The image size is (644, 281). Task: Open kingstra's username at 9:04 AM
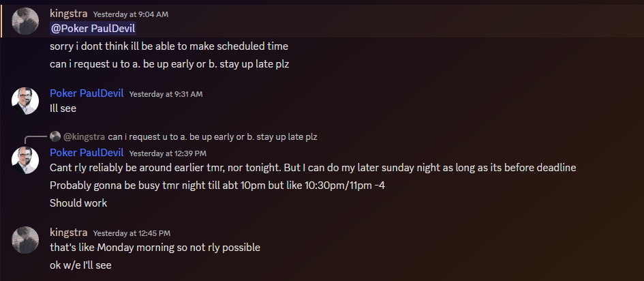click(69, 13)
